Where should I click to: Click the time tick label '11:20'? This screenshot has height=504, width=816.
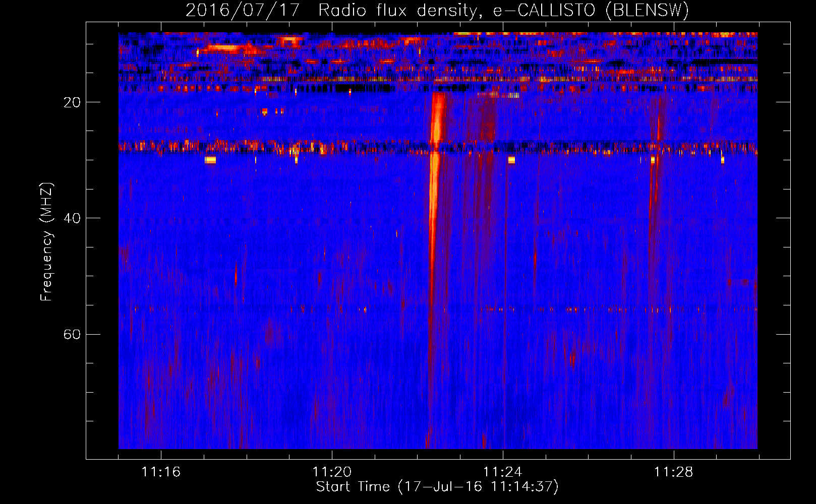click(332, 472)
